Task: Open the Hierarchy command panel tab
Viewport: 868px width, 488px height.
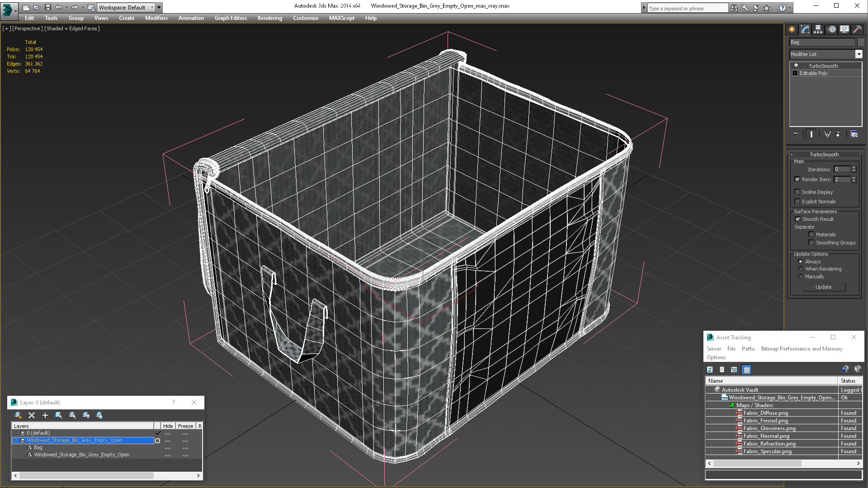Action: point(818,29)
